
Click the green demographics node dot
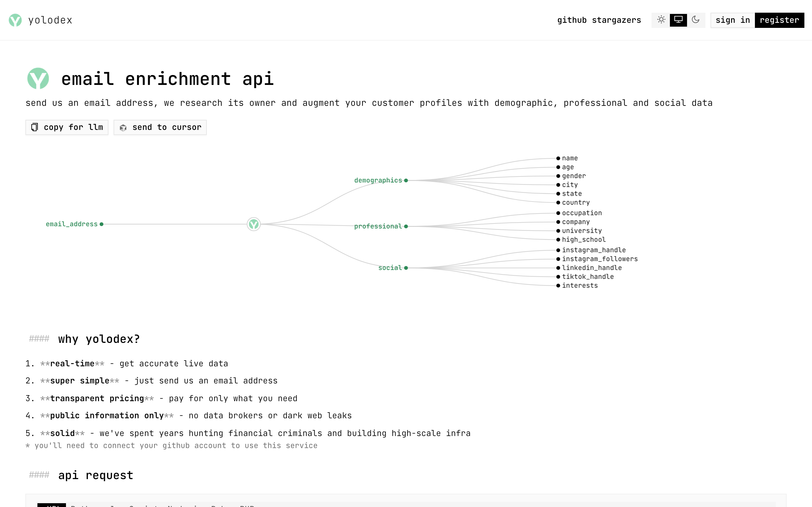coord(406,180)
